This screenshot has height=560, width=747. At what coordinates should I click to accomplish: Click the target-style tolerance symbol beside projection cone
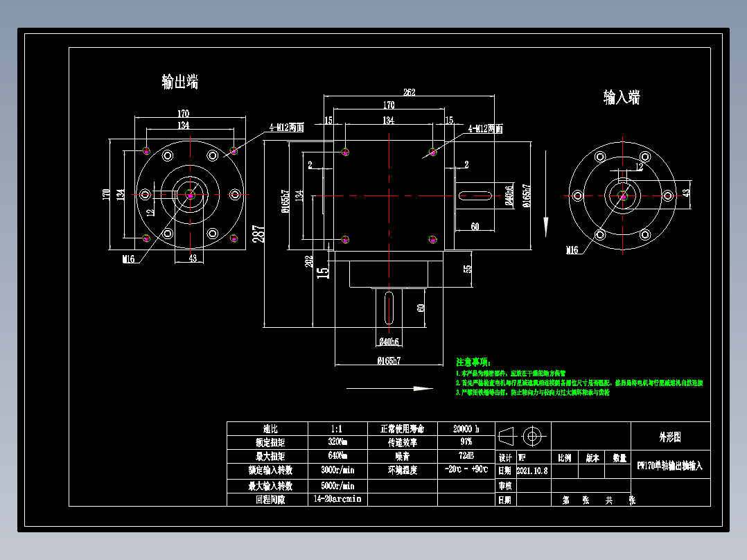534,437
